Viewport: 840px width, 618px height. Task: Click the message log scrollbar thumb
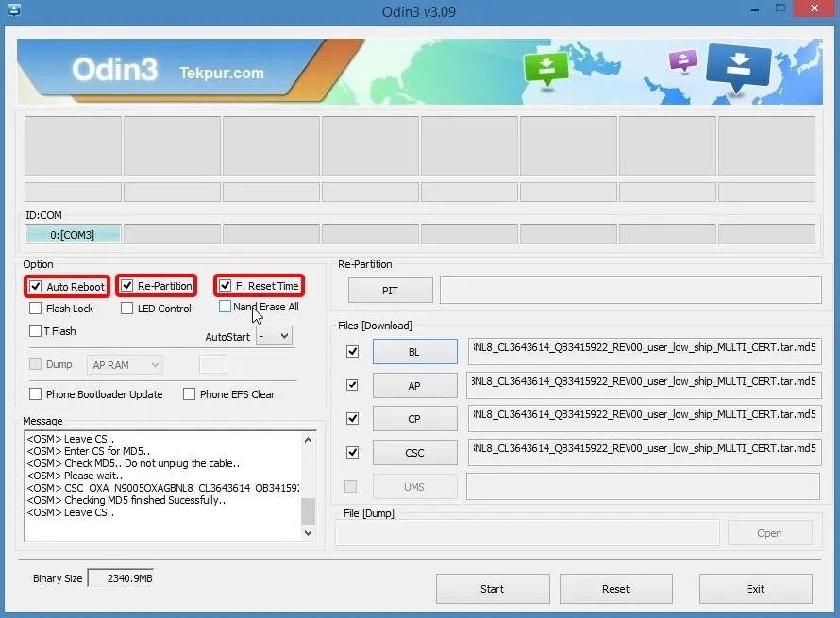[308, 510]
